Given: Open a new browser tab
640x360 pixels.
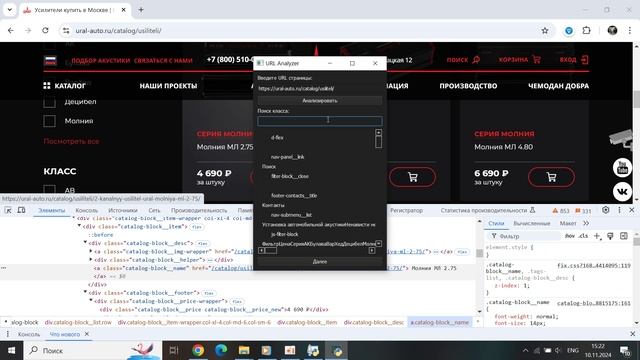Looking at the screenshot, I should [141, 10].
